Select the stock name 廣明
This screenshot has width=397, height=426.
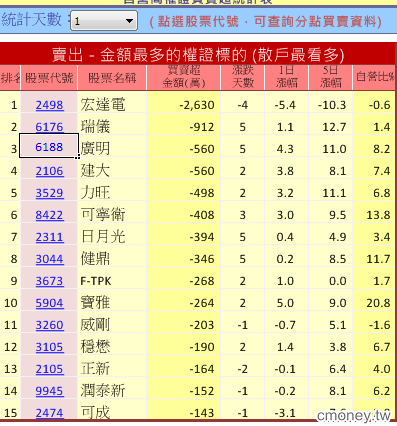[95, 149]
